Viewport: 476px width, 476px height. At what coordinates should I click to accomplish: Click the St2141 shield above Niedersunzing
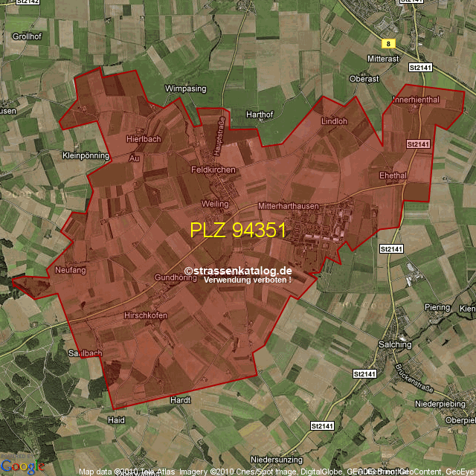323,426
